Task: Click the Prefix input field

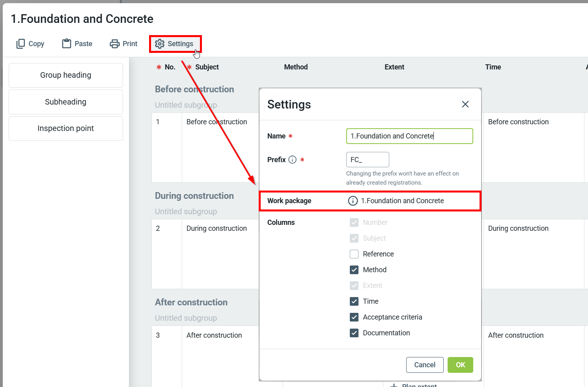Action: (x=367, y=160)
